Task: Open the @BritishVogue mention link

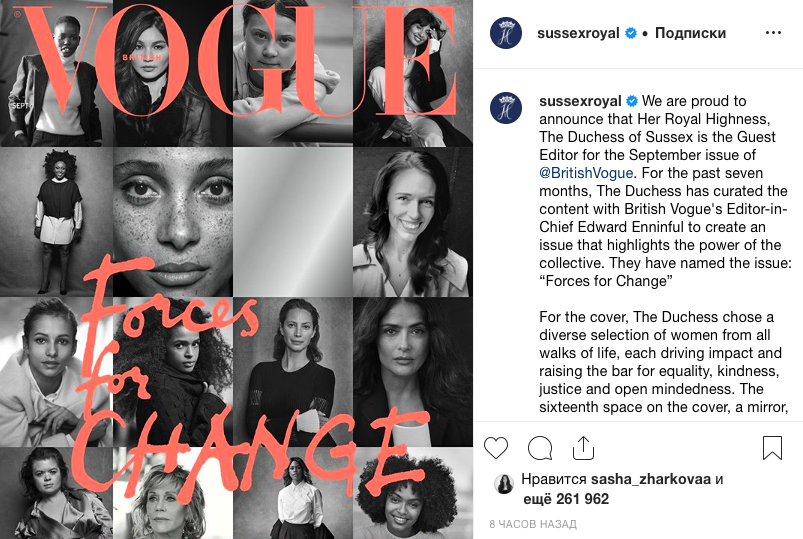Action: 586,173
